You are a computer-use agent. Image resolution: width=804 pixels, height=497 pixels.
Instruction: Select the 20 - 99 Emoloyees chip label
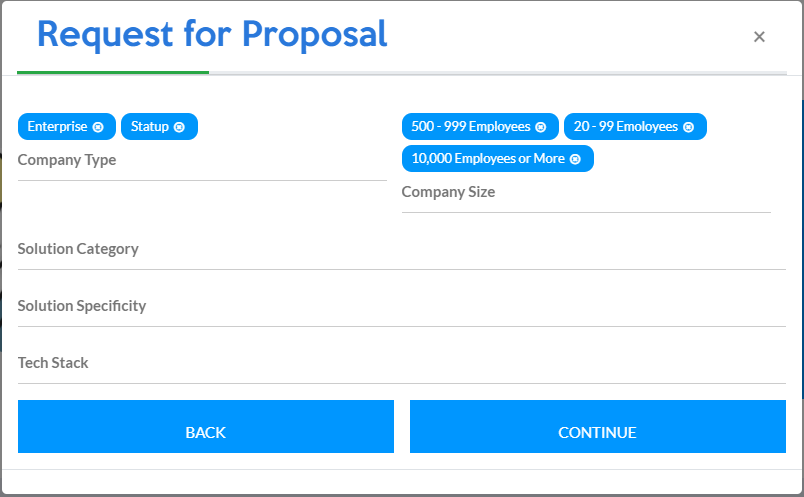coord(626,127)
